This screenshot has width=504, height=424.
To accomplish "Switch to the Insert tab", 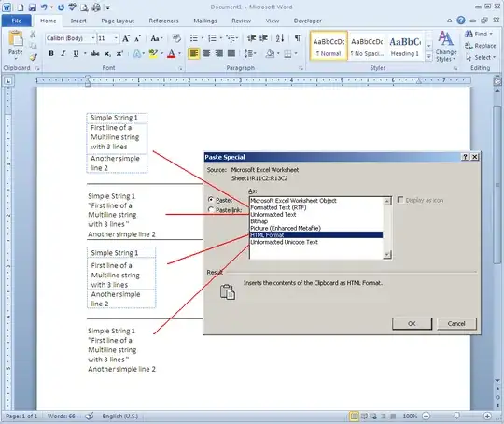I will tap(78, 21).
